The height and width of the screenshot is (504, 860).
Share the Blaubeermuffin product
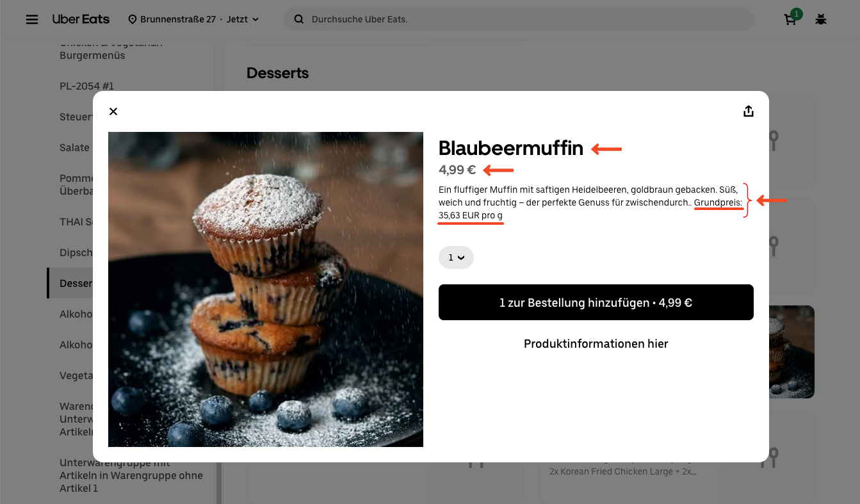748,111
